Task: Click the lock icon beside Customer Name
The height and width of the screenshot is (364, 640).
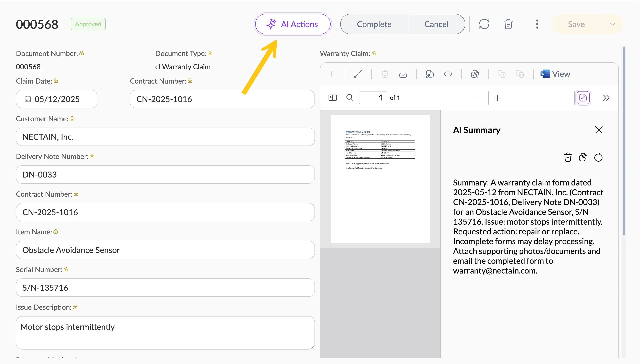Action: tap(72, 118)
